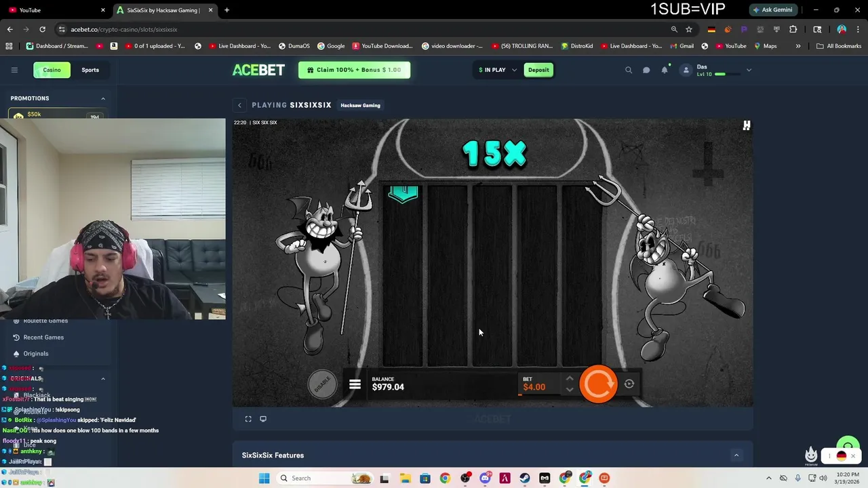868x488 pixels.
Task: Open All Bookmarks folder
Action: click(x=839, y=46)
